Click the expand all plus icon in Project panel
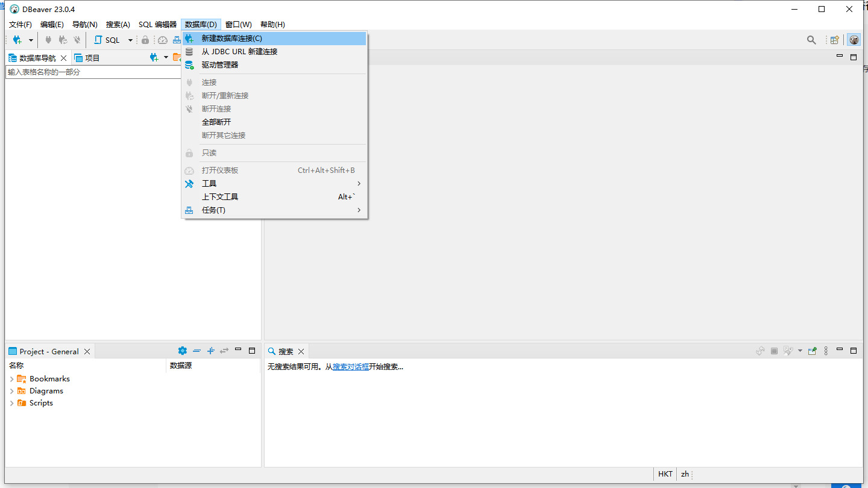 pos(210,351)
